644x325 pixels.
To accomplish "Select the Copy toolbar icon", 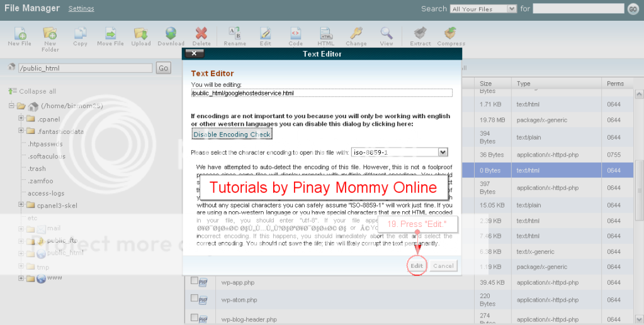I will click(x=80, y=34).
